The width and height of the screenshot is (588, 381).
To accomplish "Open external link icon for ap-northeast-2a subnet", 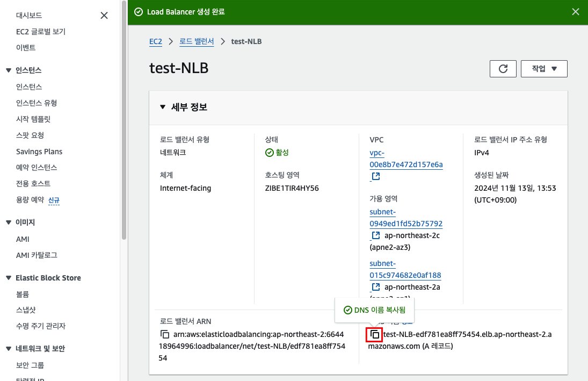I will pos(375,287).
